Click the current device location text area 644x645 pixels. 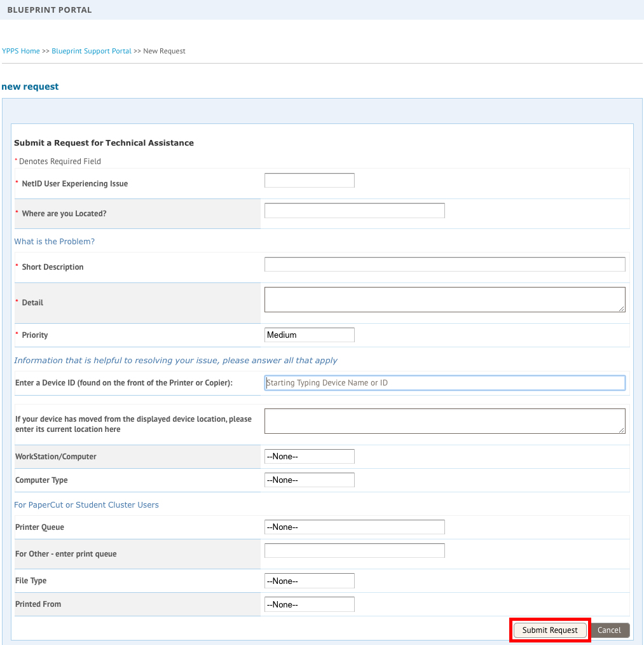444,420
